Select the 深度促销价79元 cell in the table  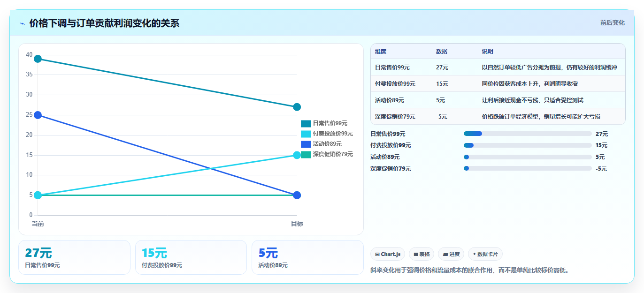pyautogui.click(x=395, y=117)
